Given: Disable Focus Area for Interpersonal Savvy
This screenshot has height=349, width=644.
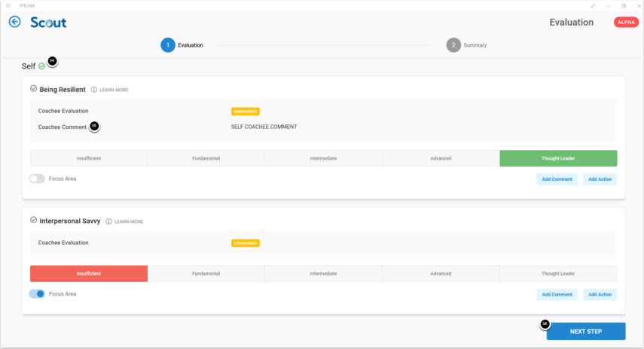Looking at the screenshot, I should [36, 294].
